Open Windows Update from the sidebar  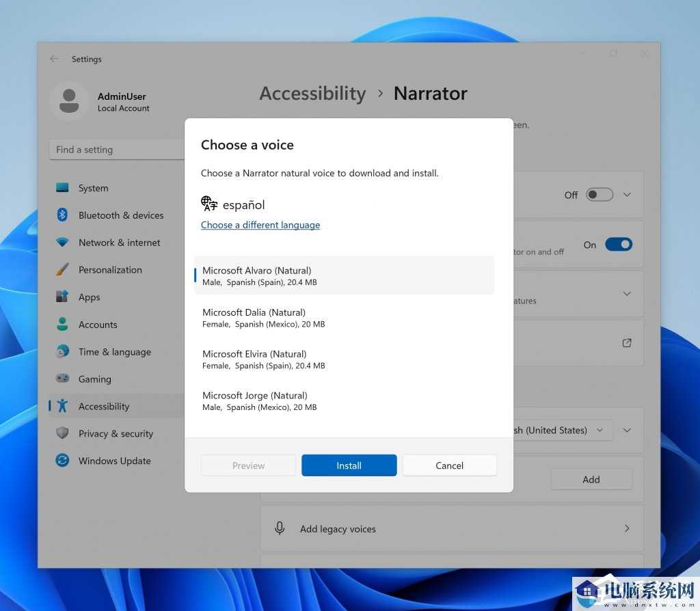point(114,461)
